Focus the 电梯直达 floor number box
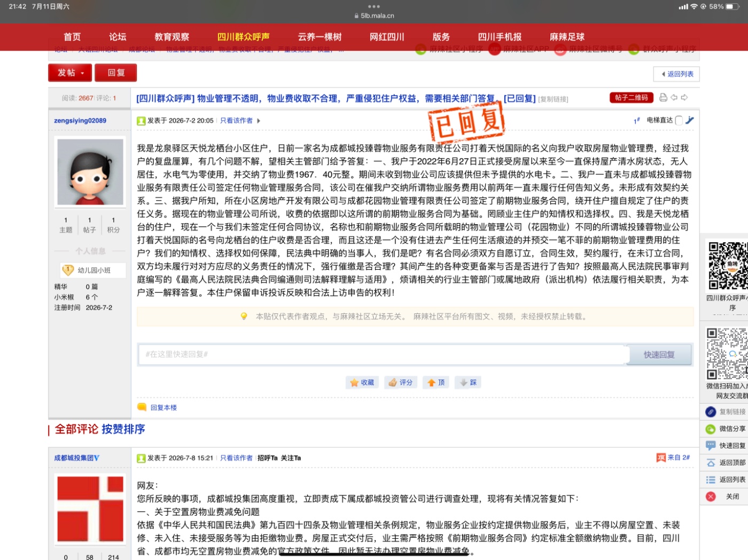This screenshot has width=748, height=560. click(x=679, y=120)
